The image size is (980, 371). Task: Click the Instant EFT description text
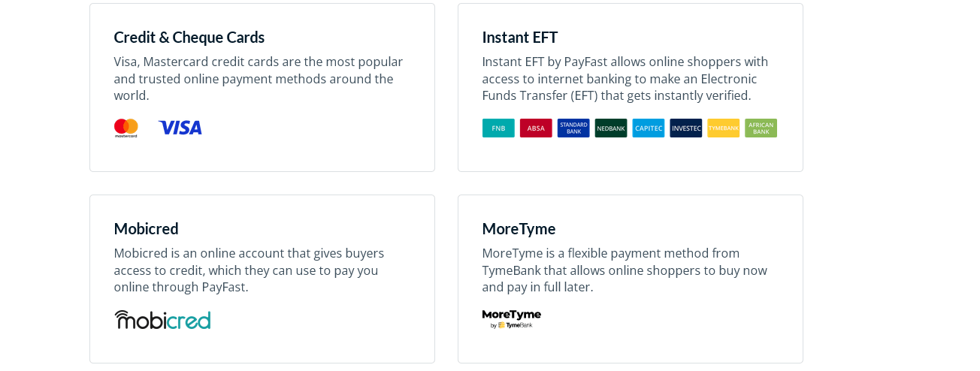coord(625,78)
